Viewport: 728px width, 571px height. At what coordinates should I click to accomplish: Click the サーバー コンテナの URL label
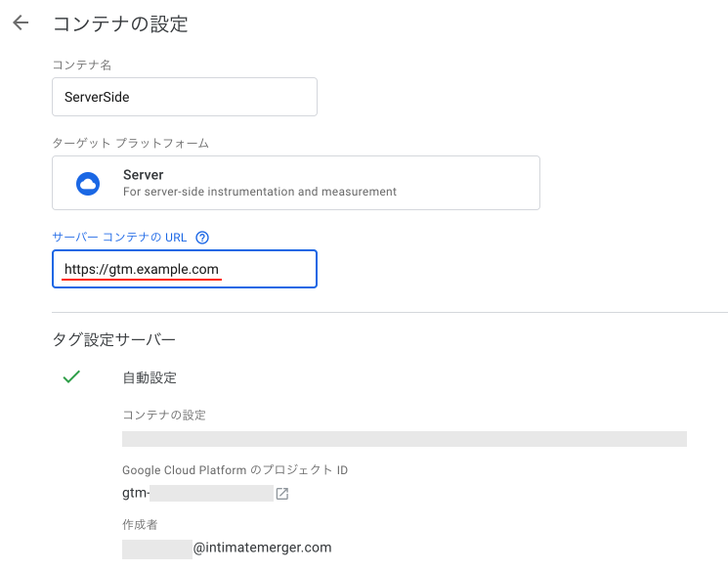click(119, 238)
